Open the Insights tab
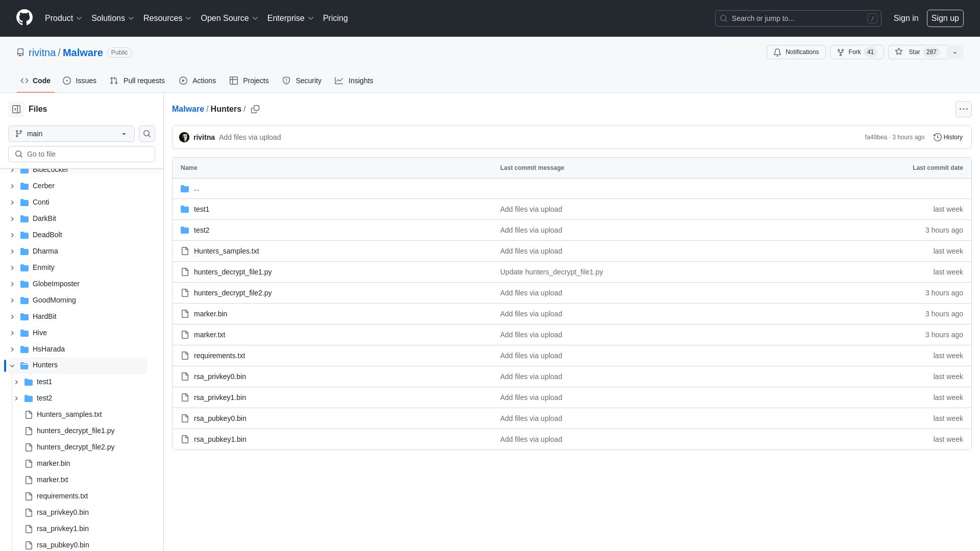 coord(354,81)
